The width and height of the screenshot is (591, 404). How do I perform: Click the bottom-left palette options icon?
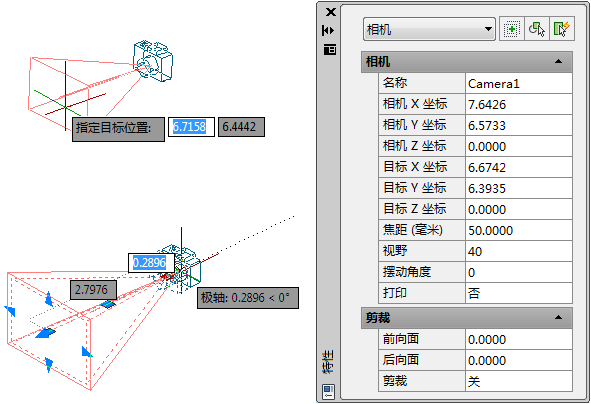pyautogui.click(x=328, y=392)
